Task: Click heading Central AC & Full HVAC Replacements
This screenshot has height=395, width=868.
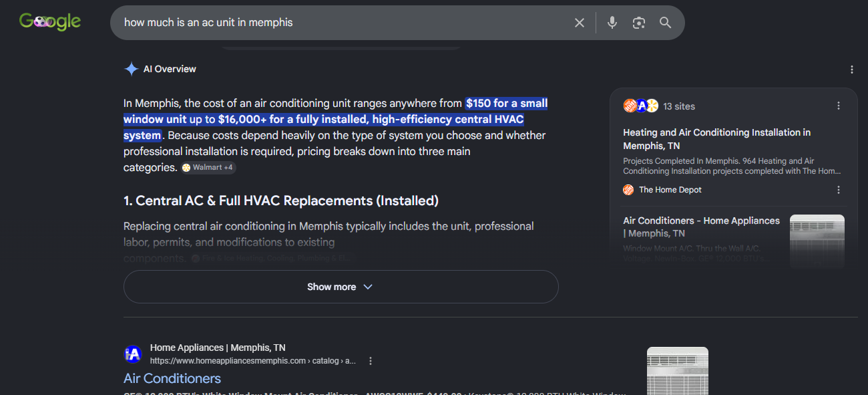Action: click(281, 201)
